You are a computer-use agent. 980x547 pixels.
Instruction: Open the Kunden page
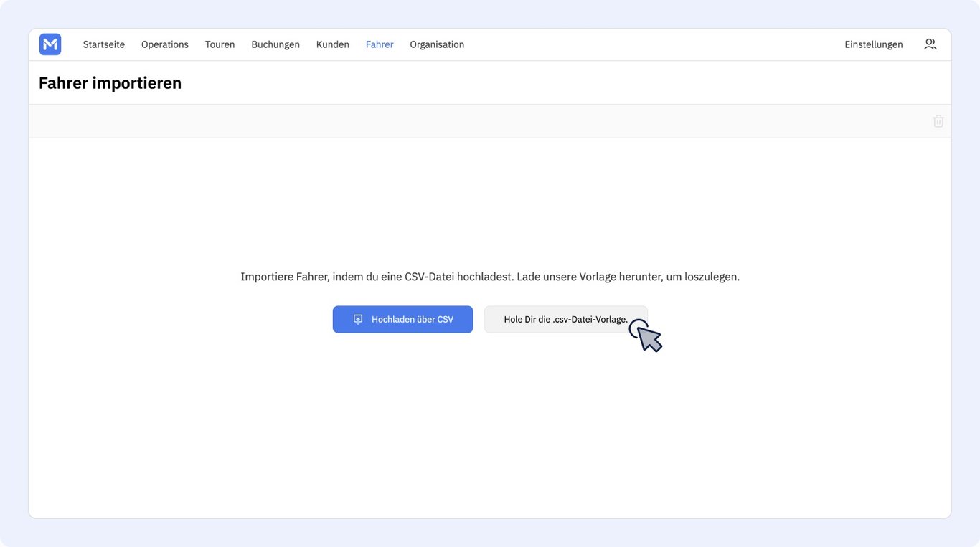pos(333,44)
